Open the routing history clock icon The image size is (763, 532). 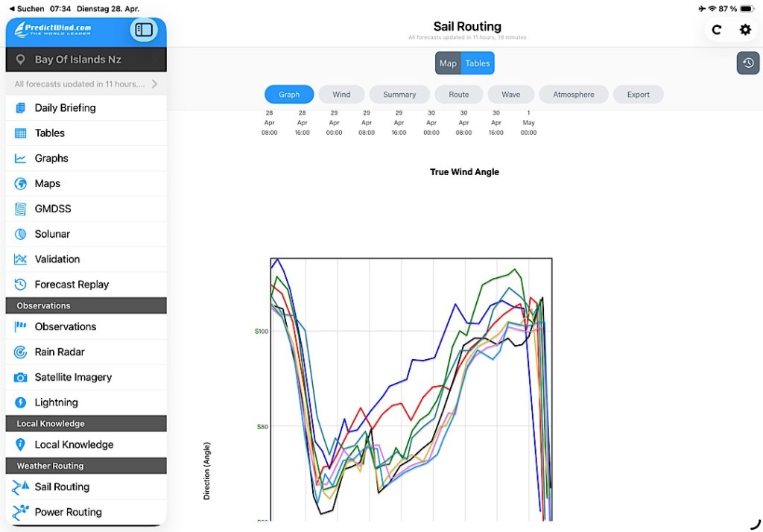[x=747, y=63]
